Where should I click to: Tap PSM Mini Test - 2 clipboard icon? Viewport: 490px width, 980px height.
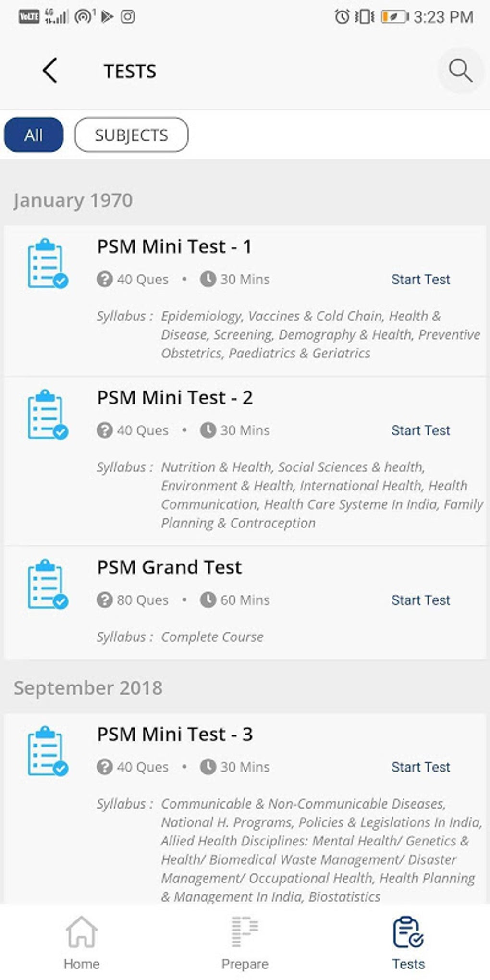coord(48,415)
